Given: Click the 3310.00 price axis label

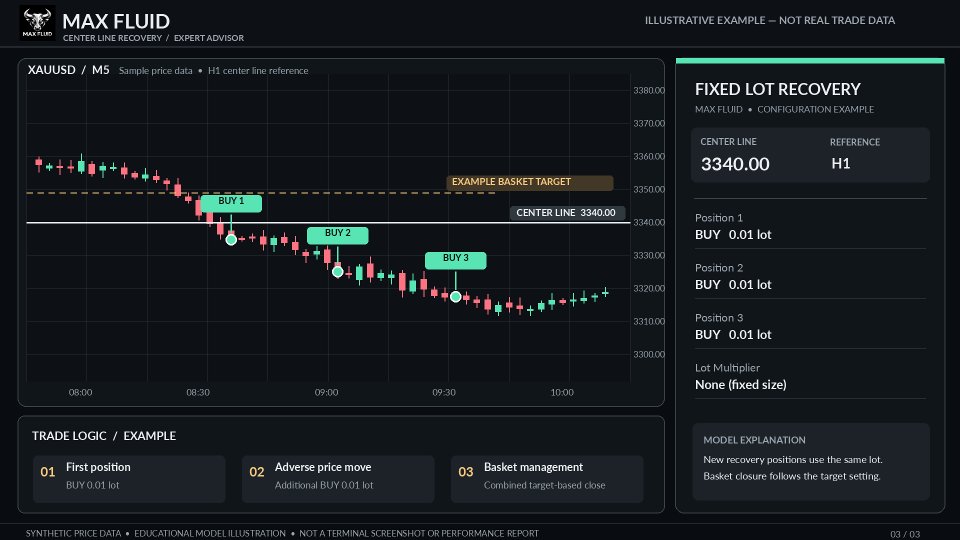Looking at the screenshot, I should pyautogui.click(x=649, y=321).
